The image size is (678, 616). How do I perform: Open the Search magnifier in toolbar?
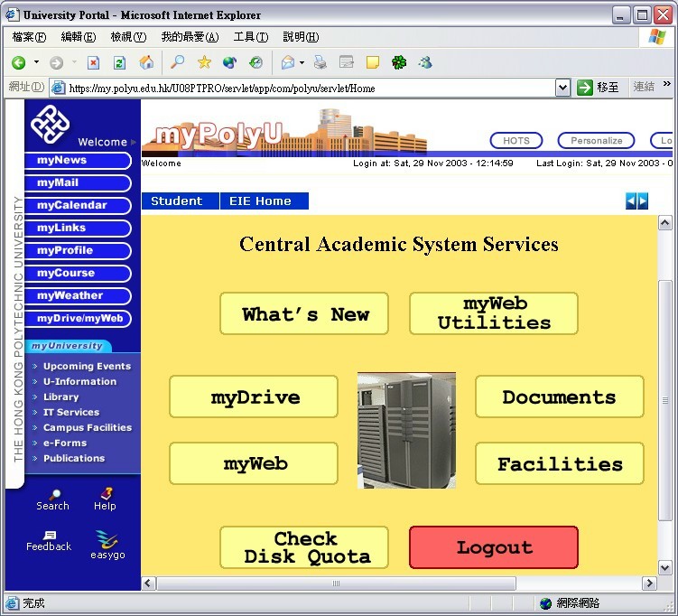[x=177, y=62]
